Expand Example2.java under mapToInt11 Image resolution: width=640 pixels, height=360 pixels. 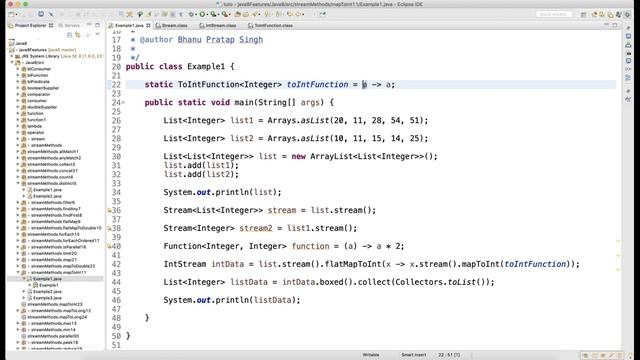coord(24,291)
